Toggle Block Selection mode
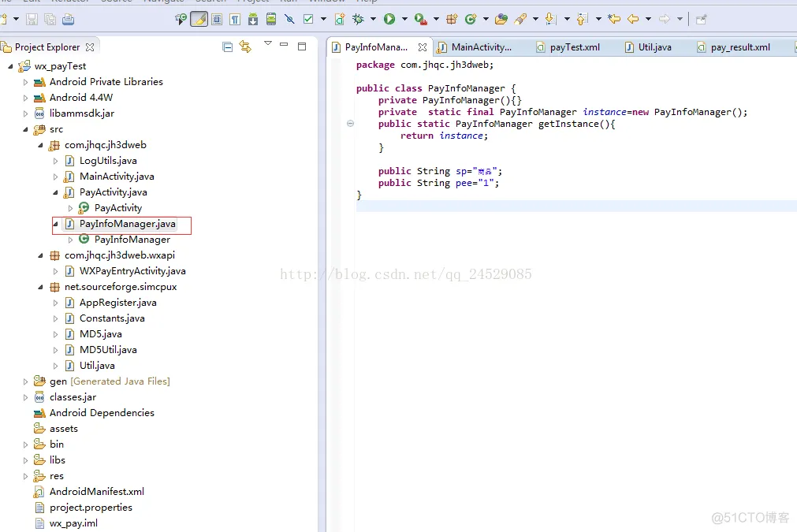This screenshot has height=532, width=797. [x=217, y=19]
